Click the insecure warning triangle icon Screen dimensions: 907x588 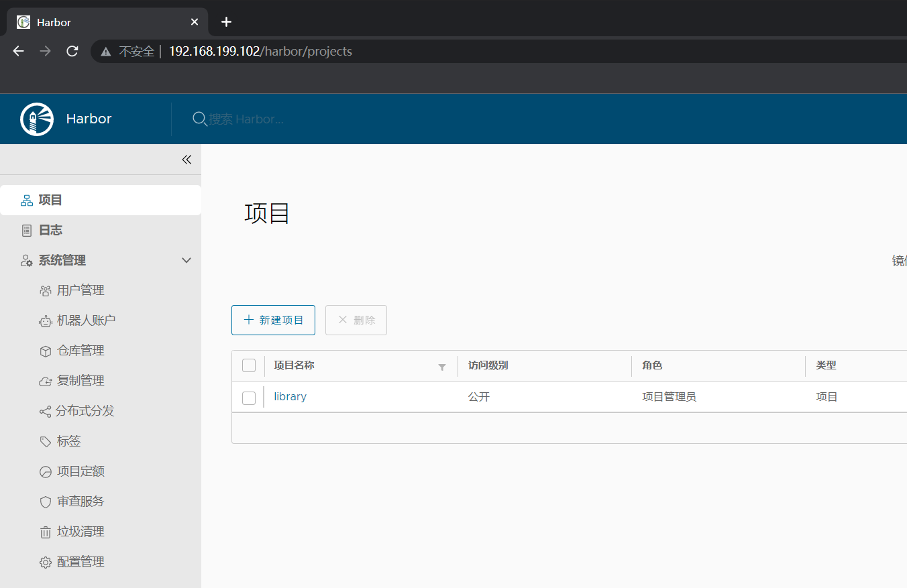click(106, 52)
